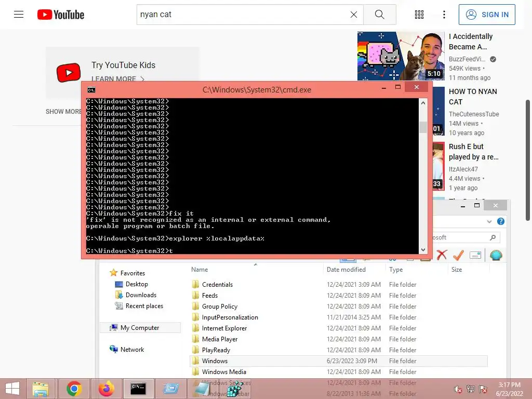532x399 pixels.
Task: Select the Windows folder row
Action: click(339, 361)
